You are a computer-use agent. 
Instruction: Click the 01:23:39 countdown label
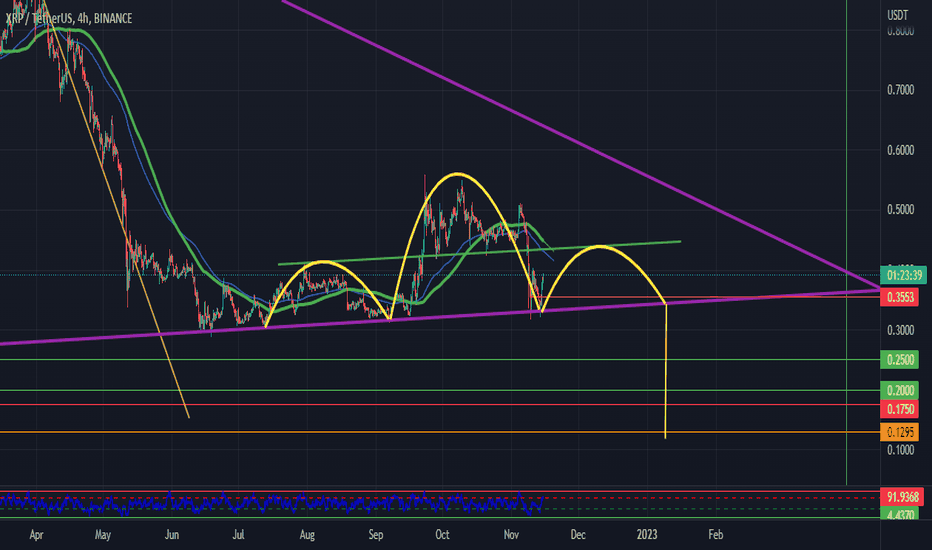903,275
